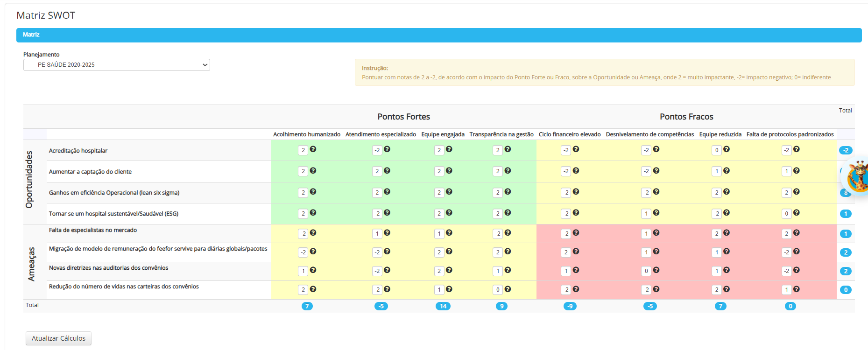
Task: Click column header Desnivelamento de competências
Action: click(x=650, y=134)
